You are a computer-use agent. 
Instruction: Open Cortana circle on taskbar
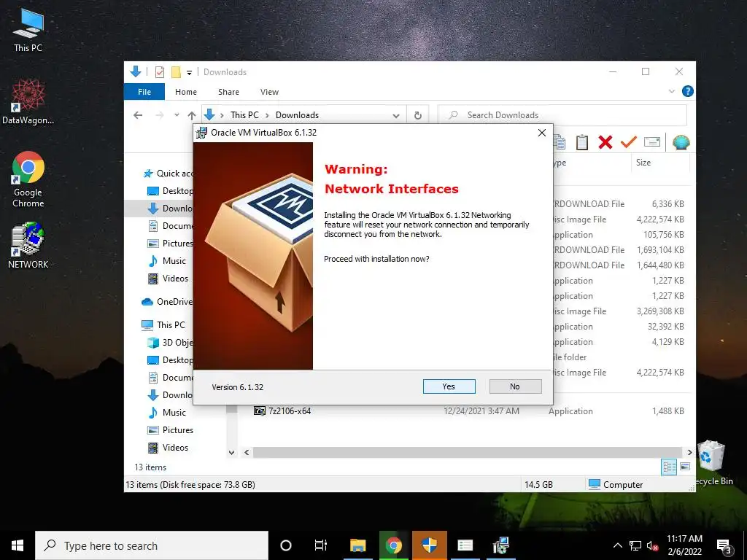coord(286,545)
